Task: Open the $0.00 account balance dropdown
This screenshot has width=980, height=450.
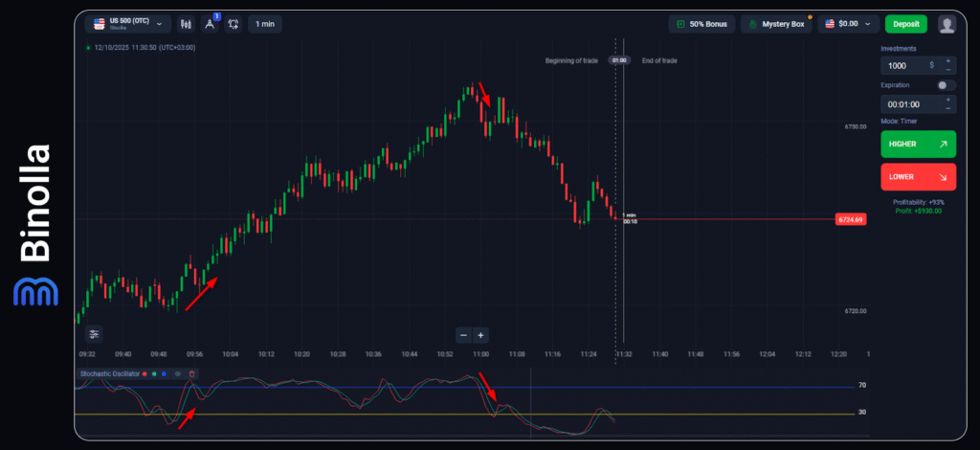Action: click(850, 24)
